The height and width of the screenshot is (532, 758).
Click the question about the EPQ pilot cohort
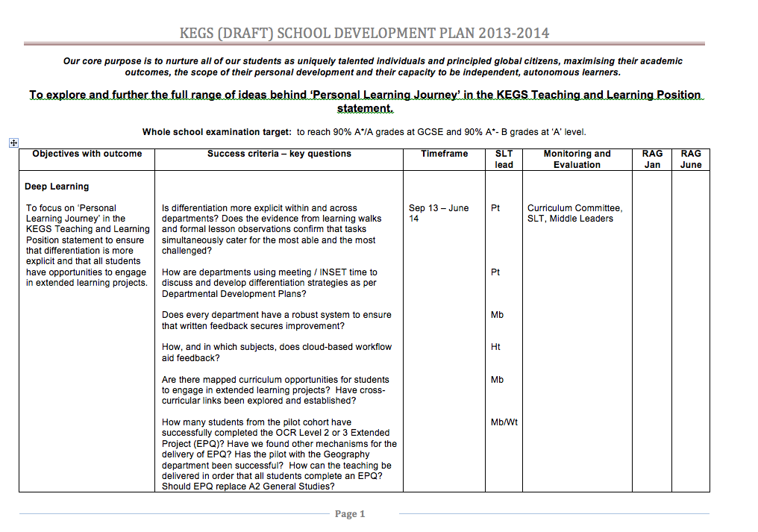point(279,454)
